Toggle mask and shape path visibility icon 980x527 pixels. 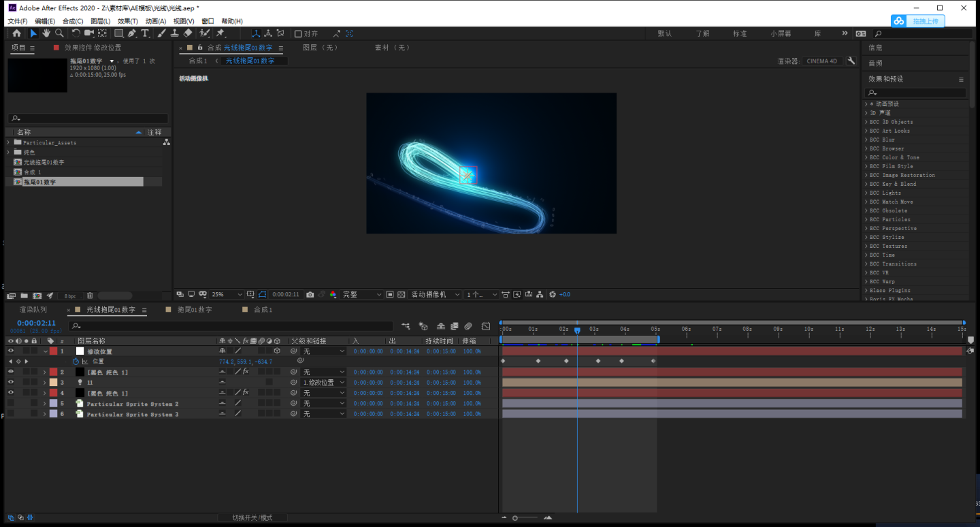pyautogui.click(x=263, y=295)
